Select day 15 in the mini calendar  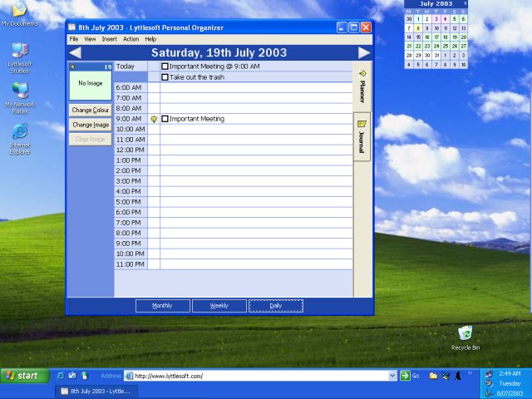(418, 37)
